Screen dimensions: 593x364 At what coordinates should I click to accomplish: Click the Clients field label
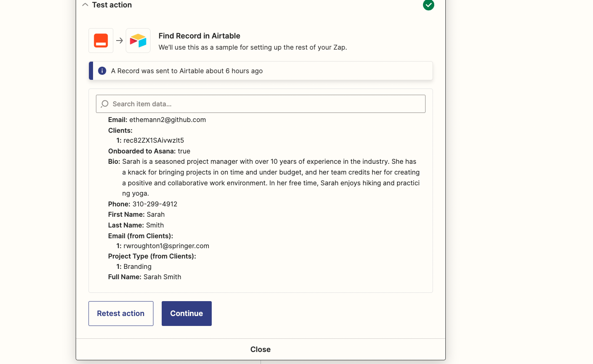(x=120, y=131)
